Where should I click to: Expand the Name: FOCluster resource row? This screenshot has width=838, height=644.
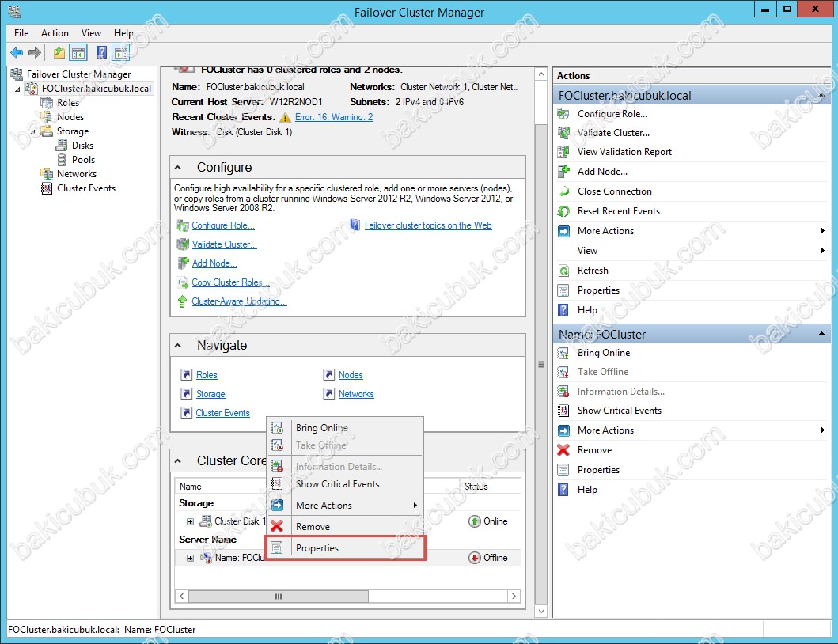click(190, 558)
